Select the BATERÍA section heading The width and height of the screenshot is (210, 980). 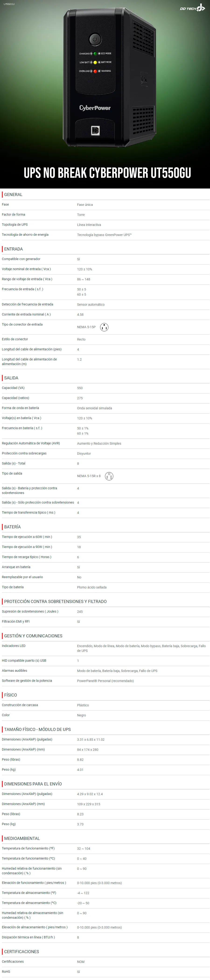pos(12,527)
